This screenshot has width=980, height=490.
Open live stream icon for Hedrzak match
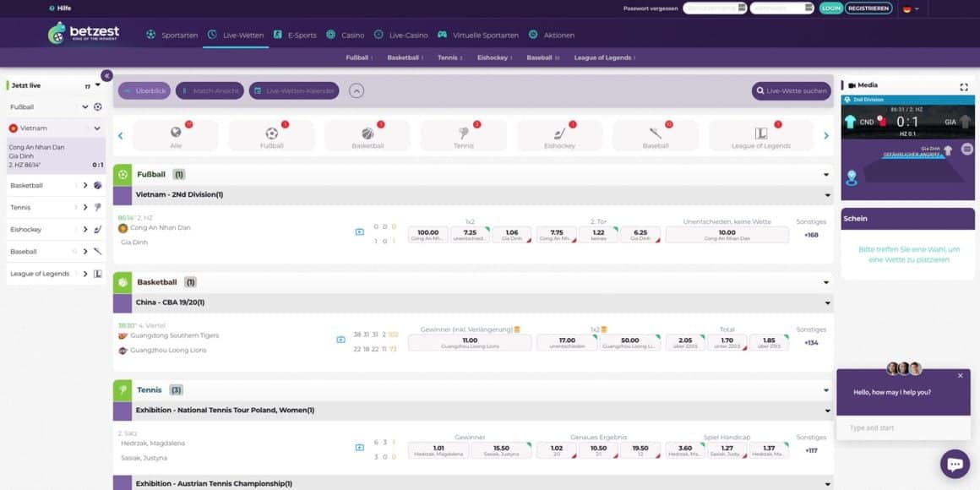tap(359, 448)
